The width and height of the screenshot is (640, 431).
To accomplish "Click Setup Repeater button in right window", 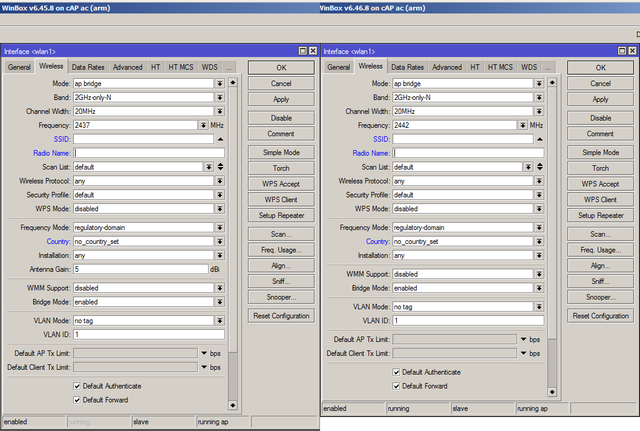I will pos(600,216).
